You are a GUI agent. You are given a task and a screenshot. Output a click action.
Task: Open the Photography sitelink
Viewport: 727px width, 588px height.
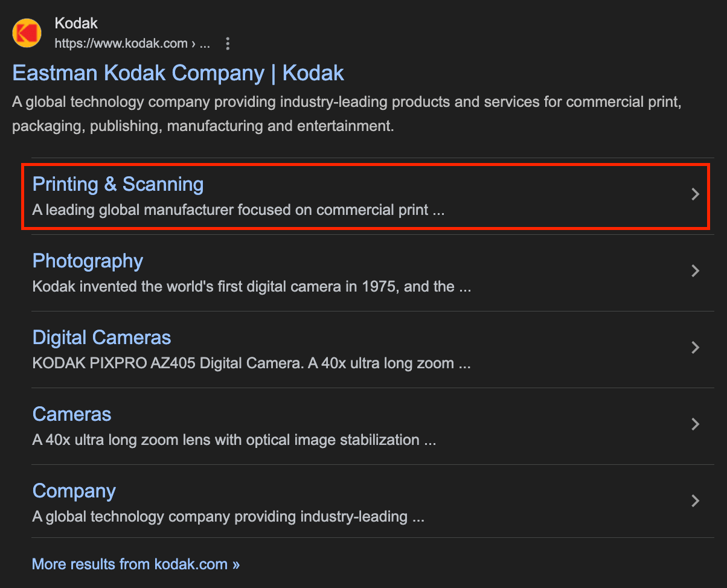(x=88, y=261)
